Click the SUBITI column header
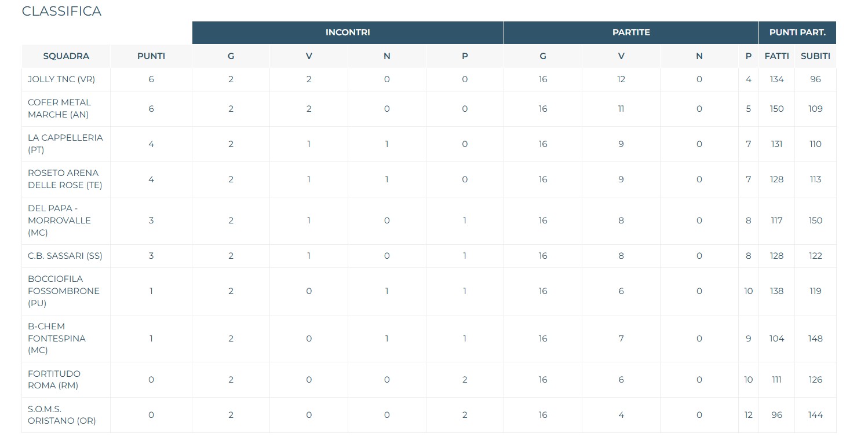This screenshot has width=868, height=437. coord(815,56)
